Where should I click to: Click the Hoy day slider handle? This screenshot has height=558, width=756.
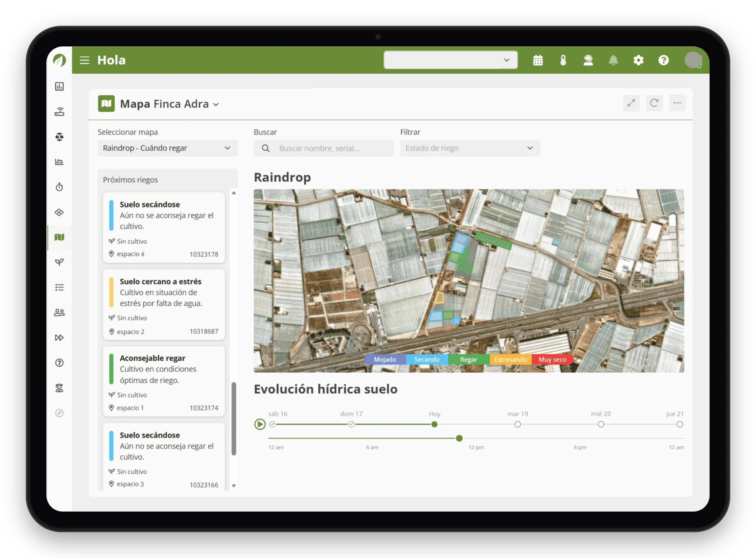[434, 424]
